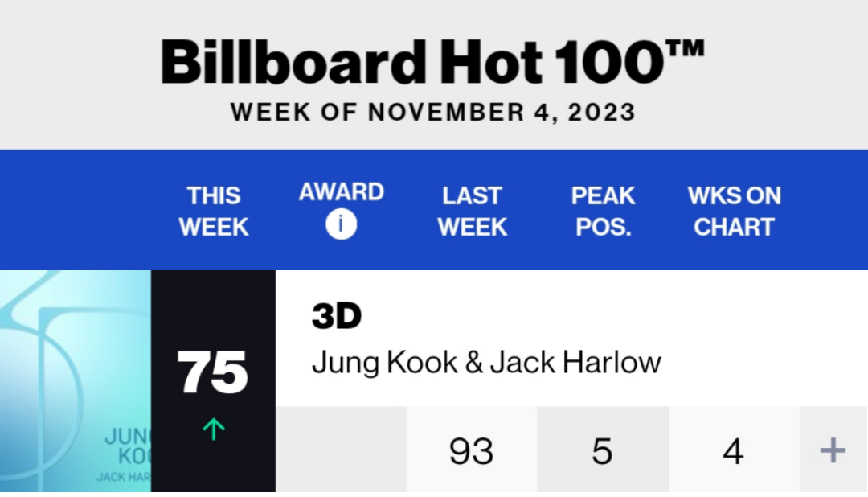The height and width of the screenshot is (497, 868).
Task: Click the Award column header
Action: click(341, 192)
